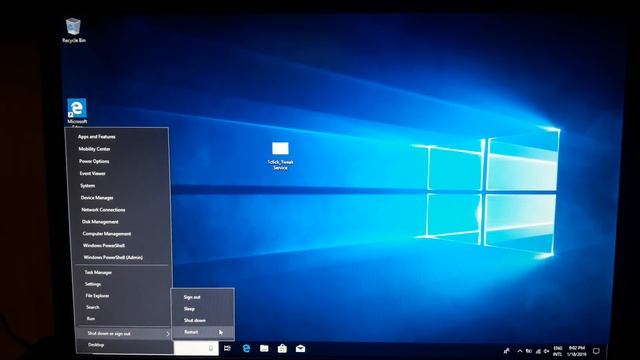Screen dimensions: 640x360
Task: Click the microphone icon in the search box
Action: click(211, 349)
